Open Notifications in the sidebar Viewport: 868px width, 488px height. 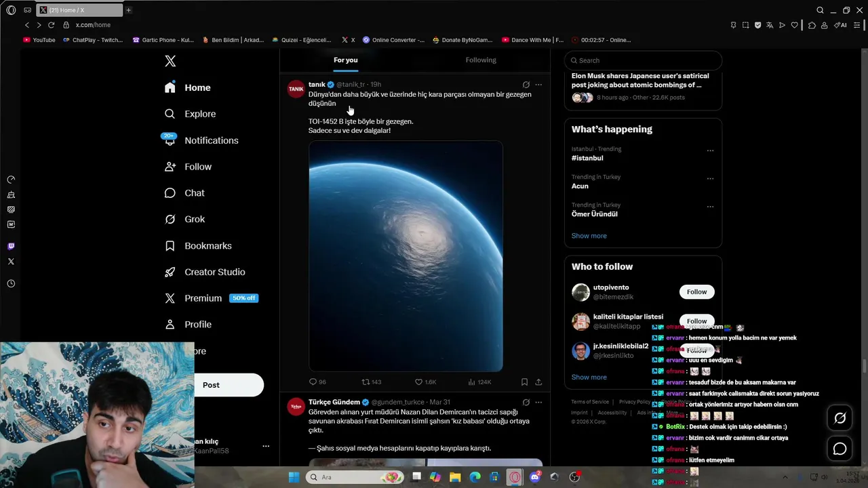(x=201, y=140)
